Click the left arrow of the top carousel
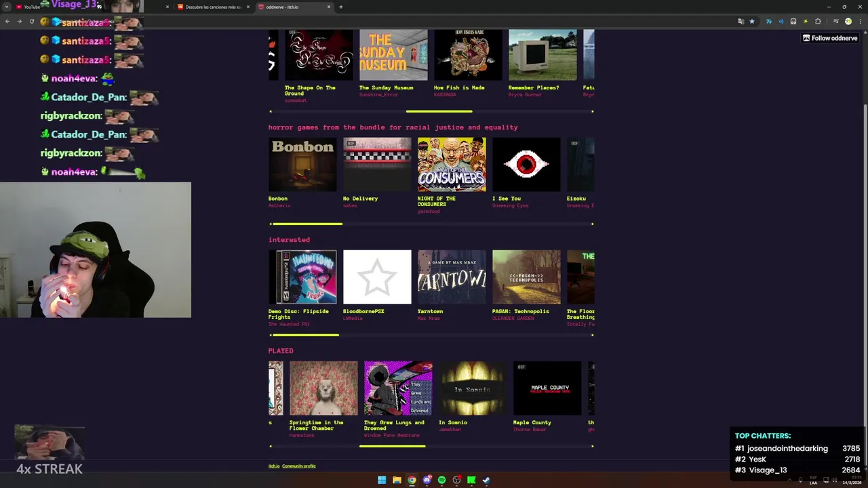Screen dimensions: 868x488 coord(271,111)
